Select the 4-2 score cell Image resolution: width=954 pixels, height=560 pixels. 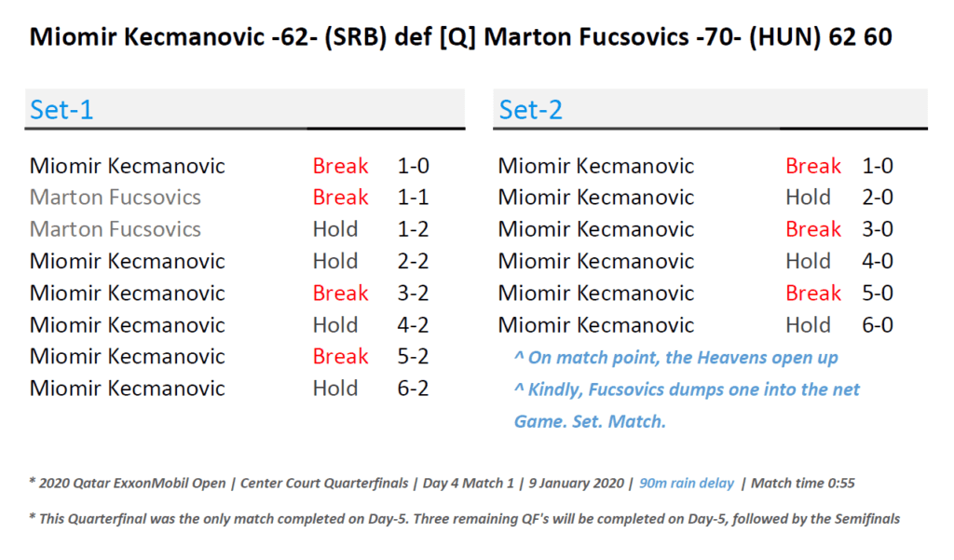[x=413, y=324]
